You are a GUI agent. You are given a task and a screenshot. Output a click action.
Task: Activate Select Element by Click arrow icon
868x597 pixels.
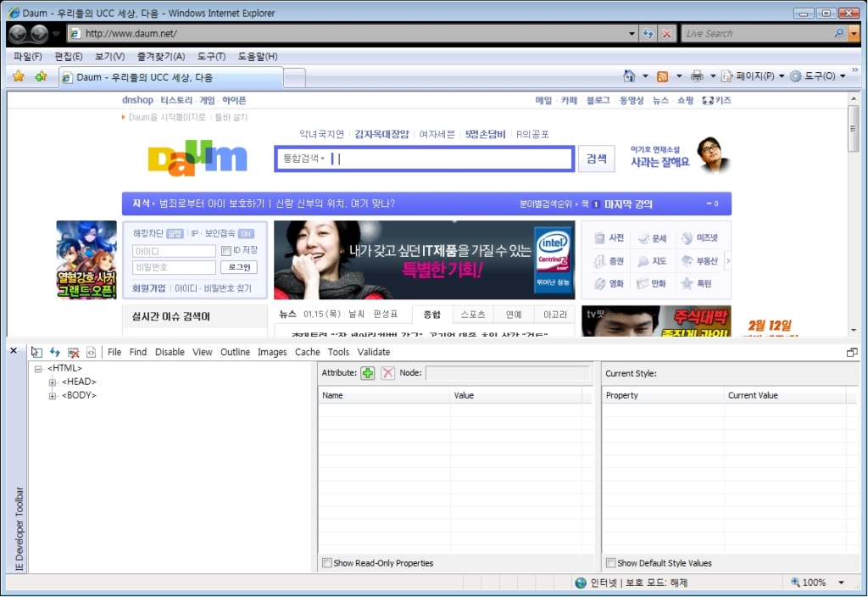tap(36, 352)
